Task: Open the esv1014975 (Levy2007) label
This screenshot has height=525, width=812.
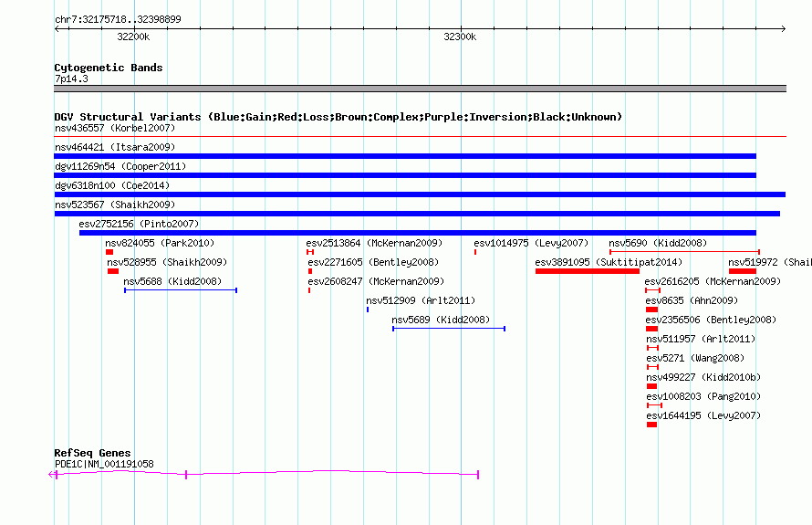Action: tap(531, 243)
